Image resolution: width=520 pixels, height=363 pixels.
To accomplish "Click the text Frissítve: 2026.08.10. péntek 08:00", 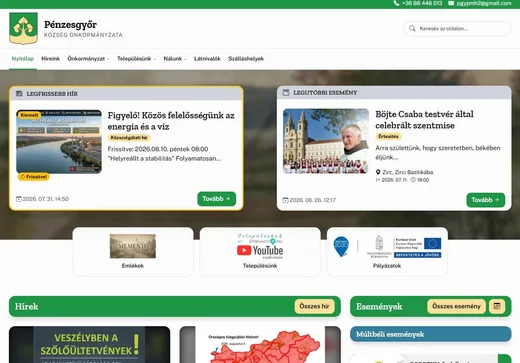I will click(158, 149).
